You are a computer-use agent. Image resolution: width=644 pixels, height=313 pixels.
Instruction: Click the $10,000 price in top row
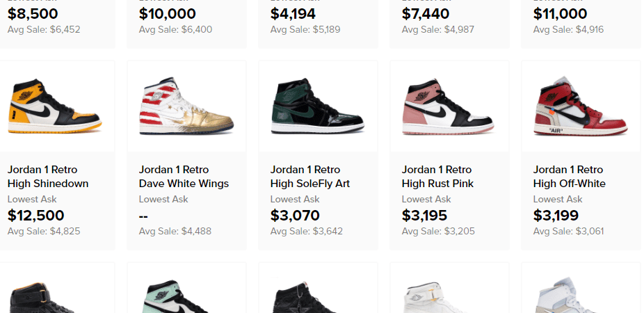[167, 14]
